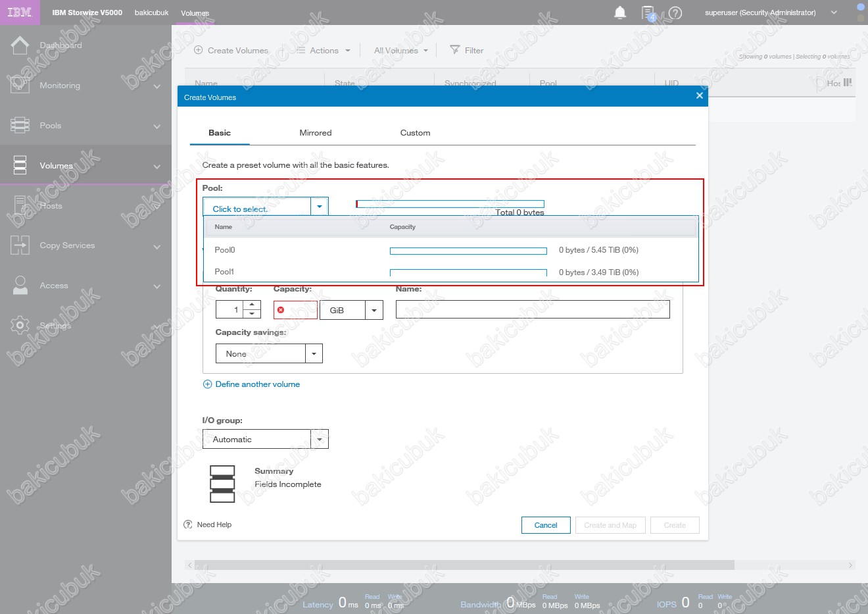Click the Cancel button

coord(546,525)
